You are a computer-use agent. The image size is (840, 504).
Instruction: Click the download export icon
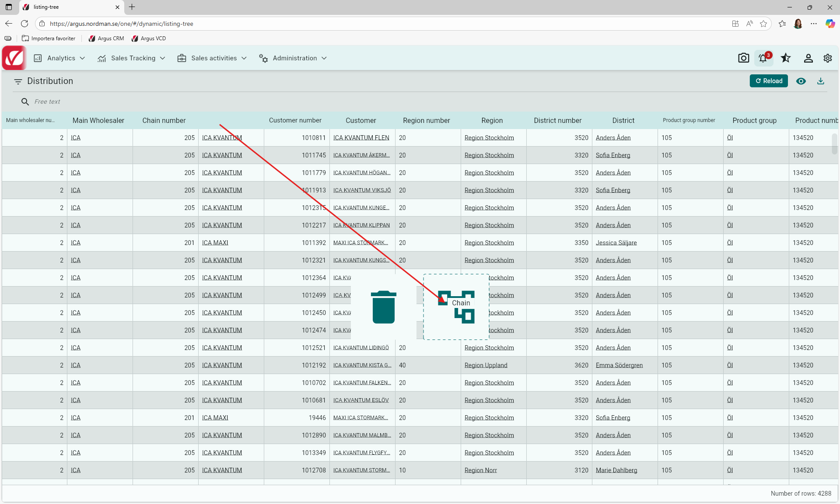click(x=821, y=81)
